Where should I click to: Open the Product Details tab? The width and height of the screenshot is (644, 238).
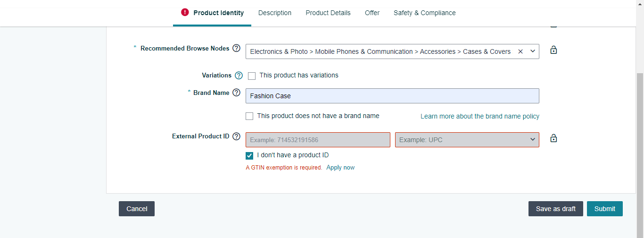(328, 13)
